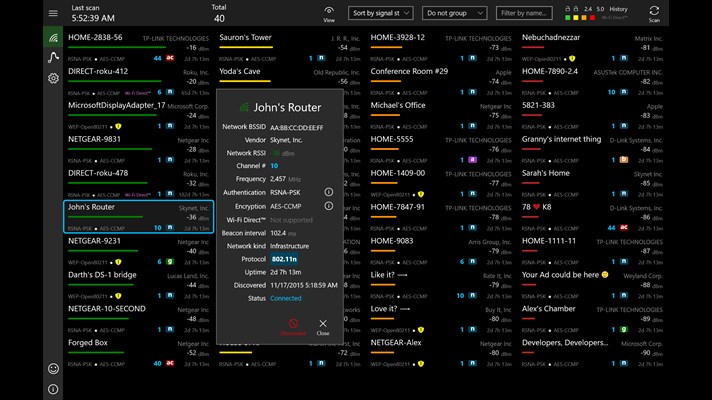Expand the 'Sort by signal' dropdown
Viewport: 712px width, 400px height.
point(381,13)
